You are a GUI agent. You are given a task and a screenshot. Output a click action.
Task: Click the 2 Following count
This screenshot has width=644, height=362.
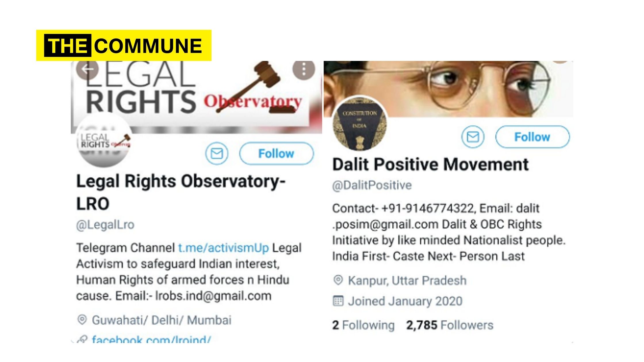tap(363, 325)
